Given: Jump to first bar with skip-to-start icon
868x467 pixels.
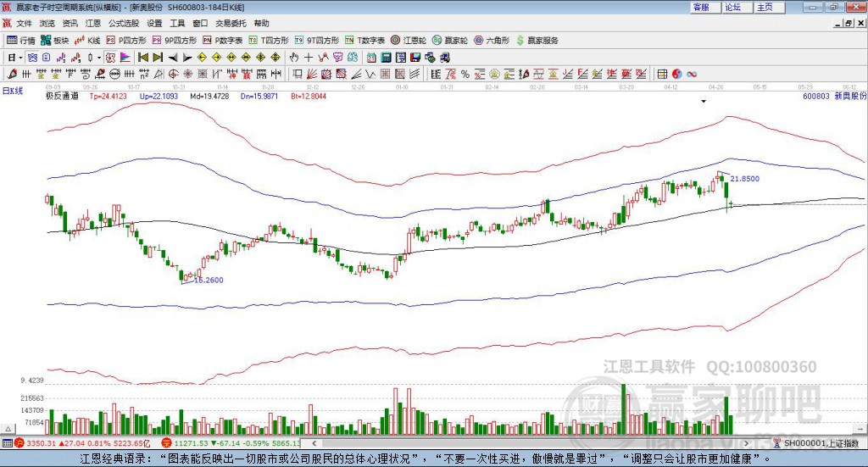Looking at the screenshot, I should pos(142,58).
